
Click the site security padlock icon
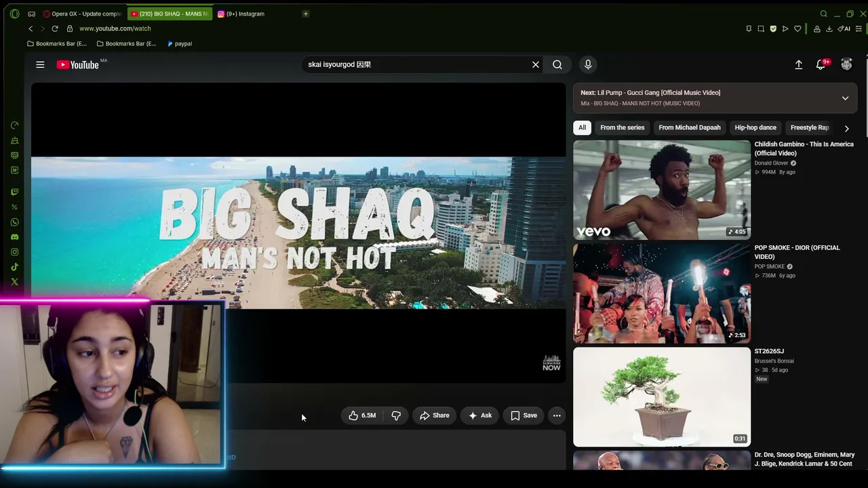(x=69, y=28)
